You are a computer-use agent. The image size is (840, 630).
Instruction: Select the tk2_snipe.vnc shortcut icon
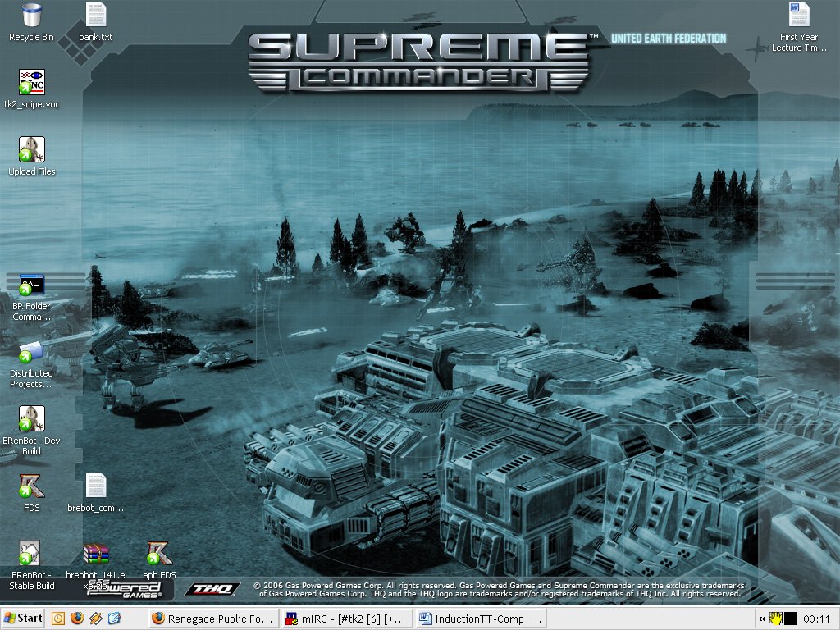click(x=32, y=83)
